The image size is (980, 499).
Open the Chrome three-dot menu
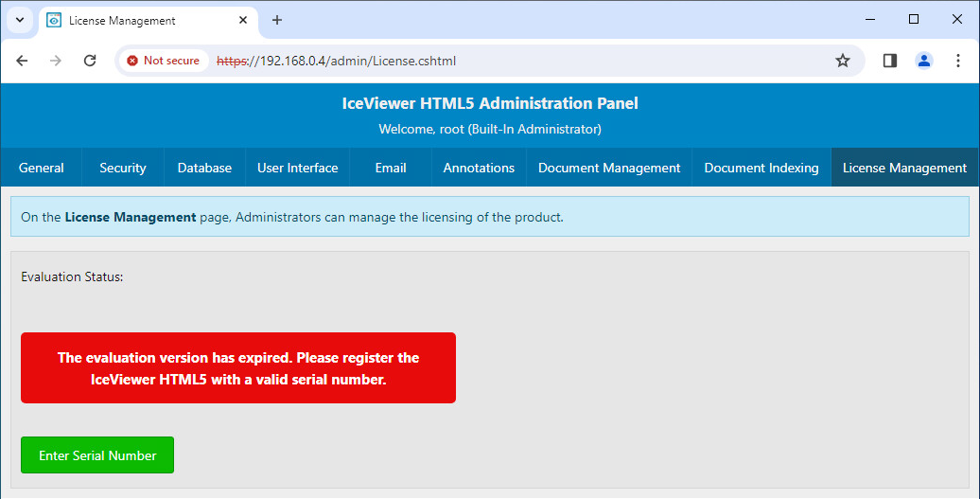pos(957,61)
